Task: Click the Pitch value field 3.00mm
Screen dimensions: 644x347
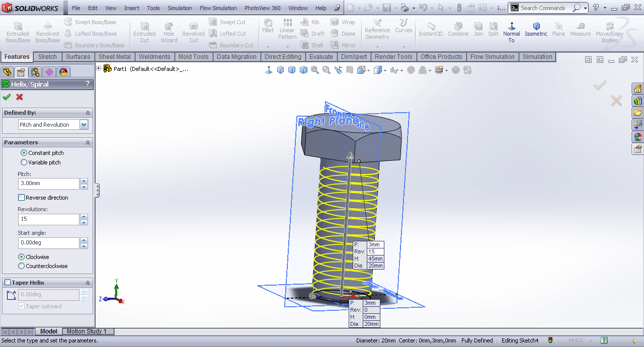Action: 48,184
